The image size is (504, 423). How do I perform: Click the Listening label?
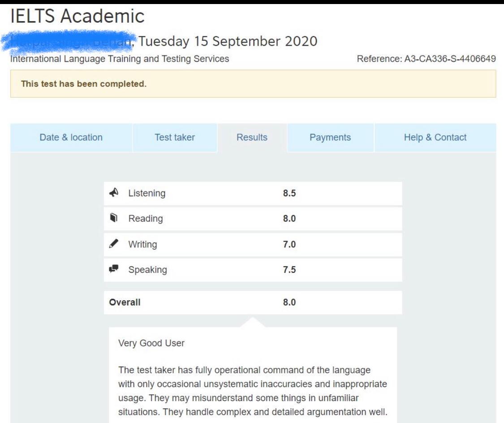(x=147, y=193)
